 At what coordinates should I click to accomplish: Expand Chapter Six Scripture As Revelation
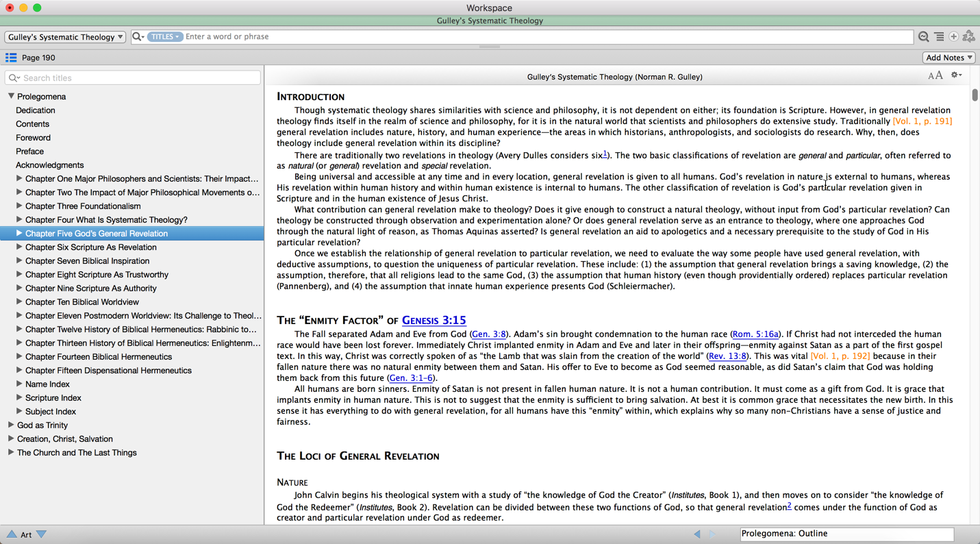click(x=19, y=247)
